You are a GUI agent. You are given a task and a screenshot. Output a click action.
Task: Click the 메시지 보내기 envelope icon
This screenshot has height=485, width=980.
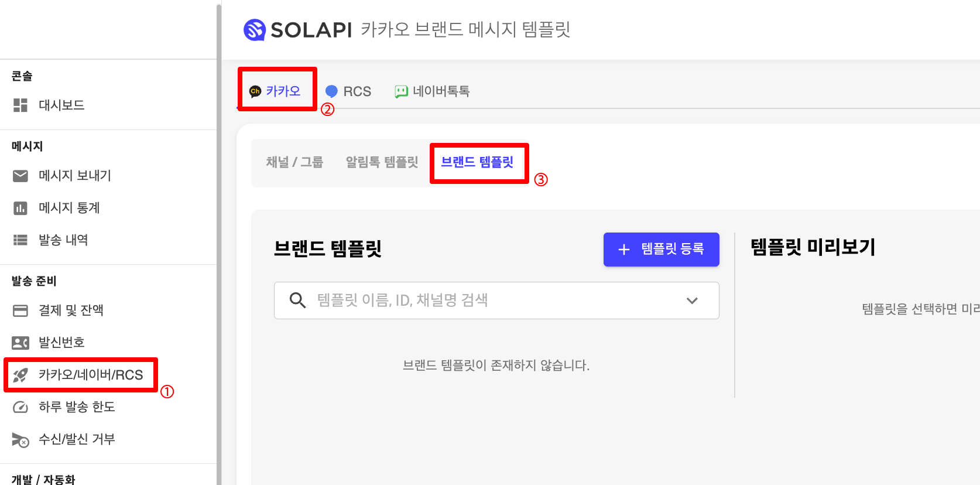tap(20, 176)
